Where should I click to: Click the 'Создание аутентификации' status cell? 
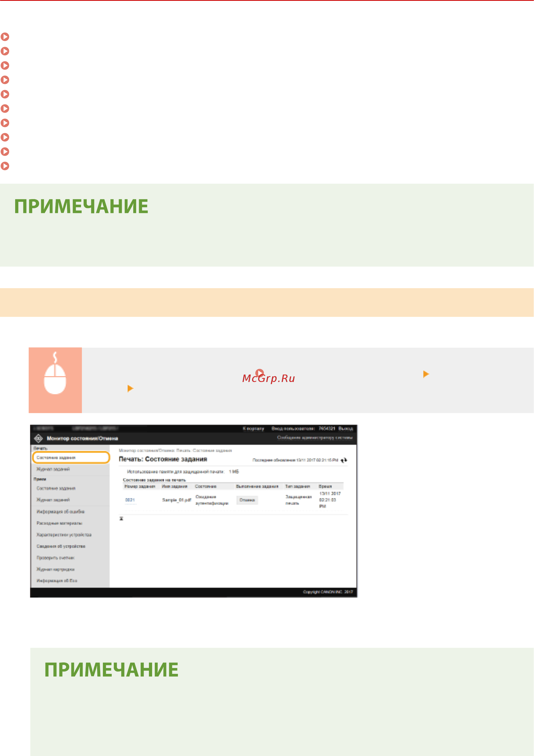212,500
